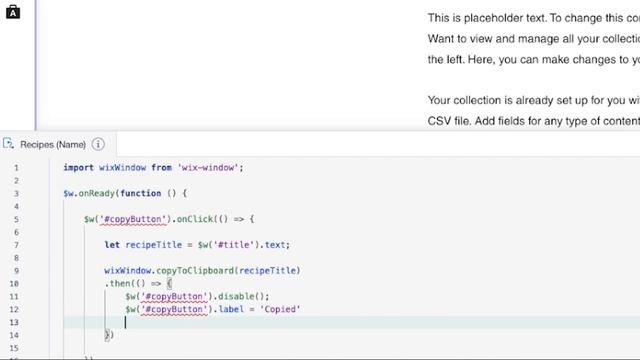
Task: Click 'This is placeholder text' paragraph
Action: tap(533, 18)
